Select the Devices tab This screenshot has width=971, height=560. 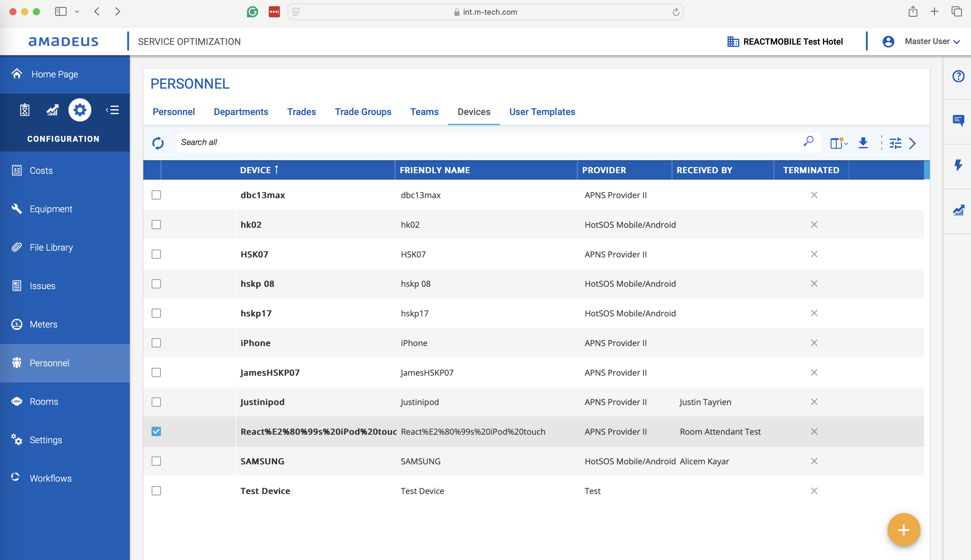point(474,112)
